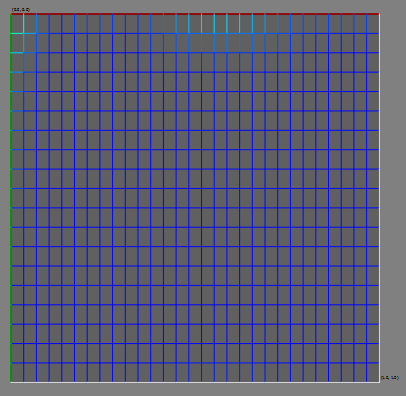Click the coordinate label beside the grid's bottom-right corner
This screenshot has height=396, width=406.
coord(390,378)
